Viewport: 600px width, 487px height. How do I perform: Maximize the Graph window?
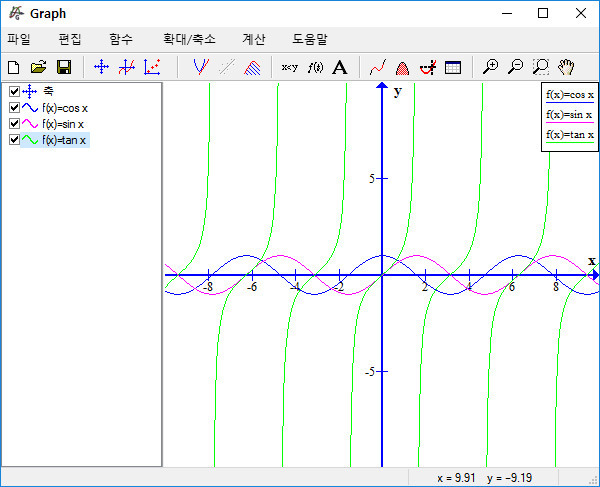click(543, 13)
